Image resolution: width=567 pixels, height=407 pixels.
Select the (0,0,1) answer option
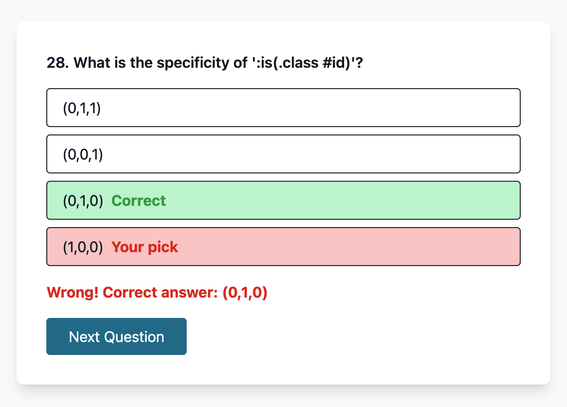pos(284,154)
